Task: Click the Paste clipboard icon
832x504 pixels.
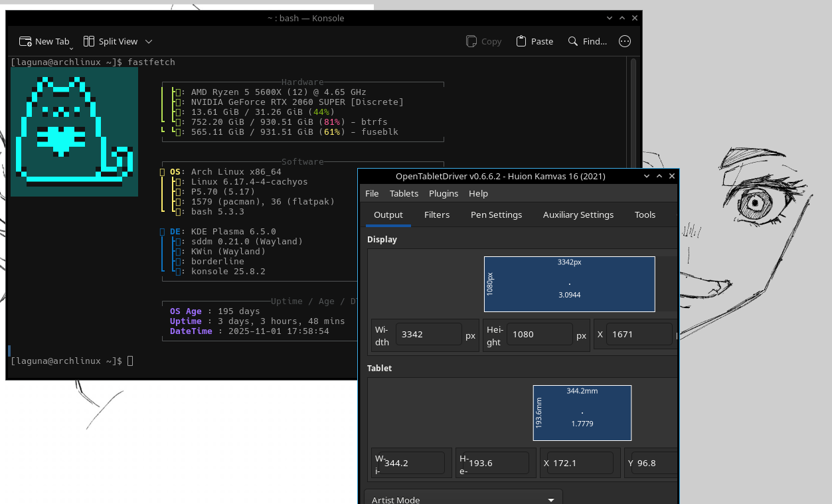Action: 521,41
